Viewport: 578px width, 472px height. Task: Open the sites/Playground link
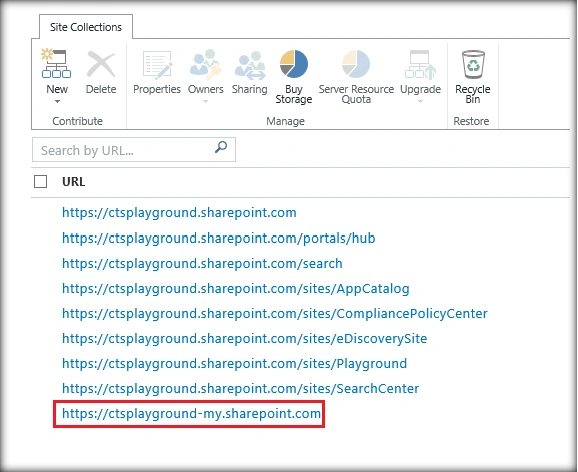234,364
